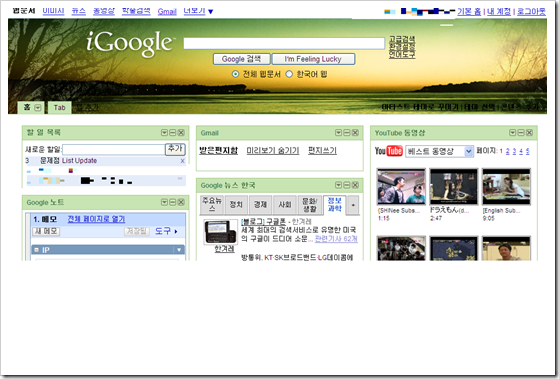The image size is (559, 379).
Task: Click the 편지쓰기 link
Action: pyautogui.click(x=322, y=151)
